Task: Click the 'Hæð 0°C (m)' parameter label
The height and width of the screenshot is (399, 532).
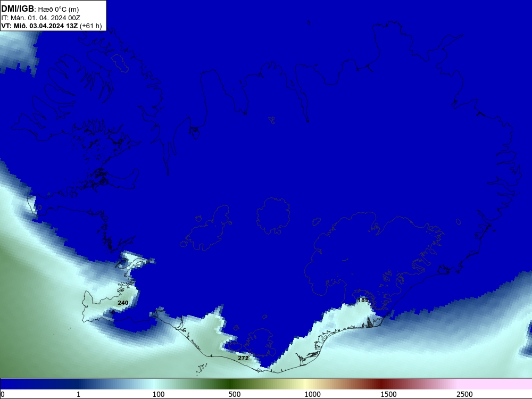Action: tap(59, 10)
